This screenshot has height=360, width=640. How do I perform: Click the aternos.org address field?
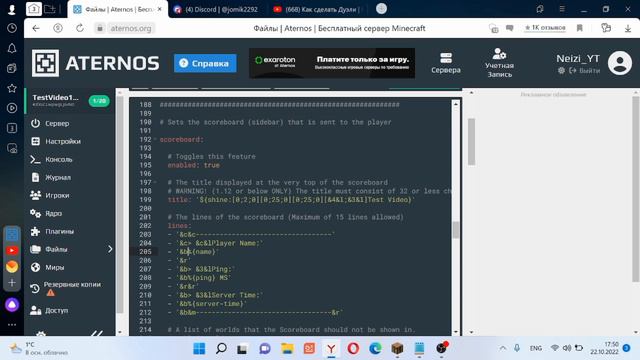[131, 28]
